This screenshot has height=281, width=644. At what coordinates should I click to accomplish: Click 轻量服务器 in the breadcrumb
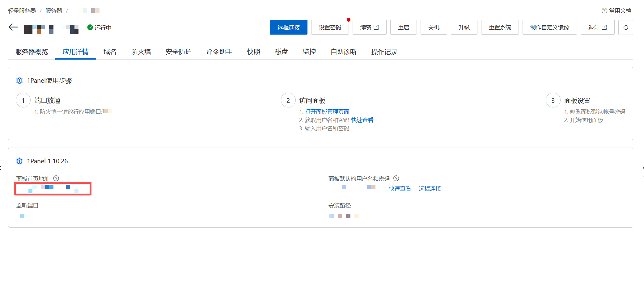click(22, 11)
